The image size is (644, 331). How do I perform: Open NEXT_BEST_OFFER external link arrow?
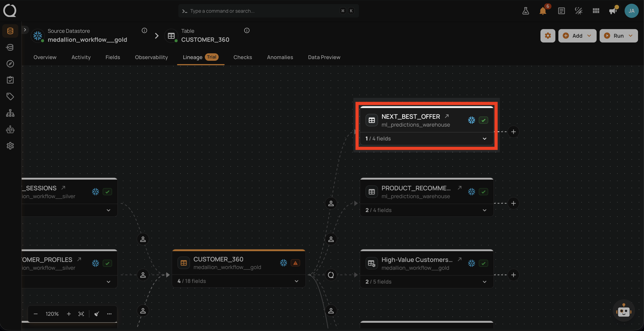(x=447, y=116)
